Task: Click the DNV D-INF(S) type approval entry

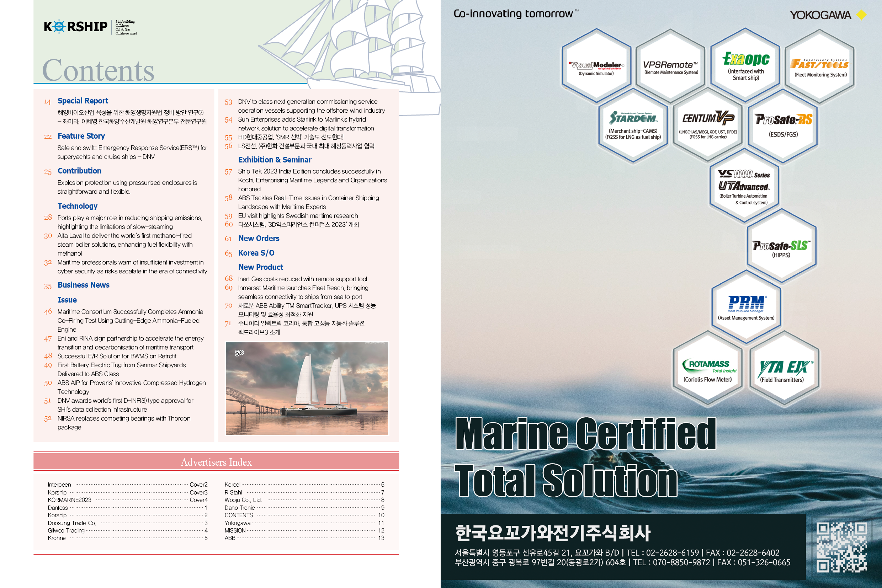Action: pos(125,405)
